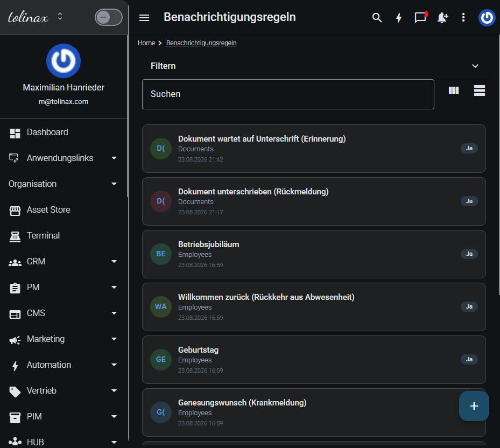Click the PIM archive box icon
500x448 pixels.
[15, 418]
